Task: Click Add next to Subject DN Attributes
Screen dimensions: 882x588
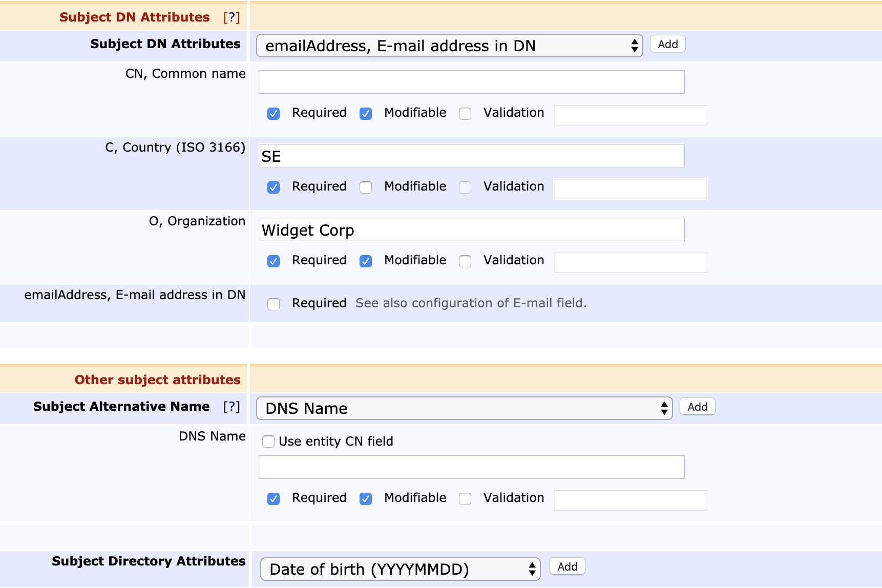Action: tap(667, 45)
